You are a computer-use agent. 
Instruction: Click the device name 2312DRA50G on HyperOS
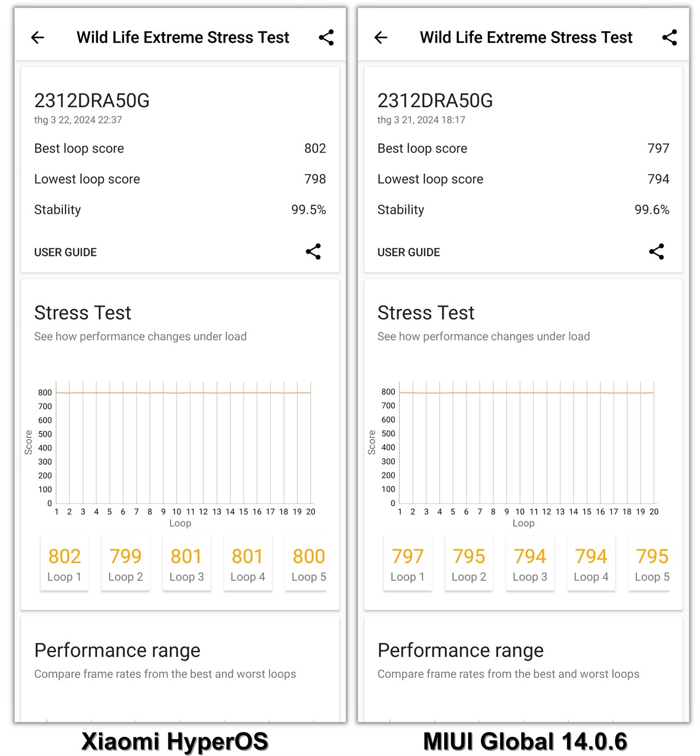pos(91,101)
